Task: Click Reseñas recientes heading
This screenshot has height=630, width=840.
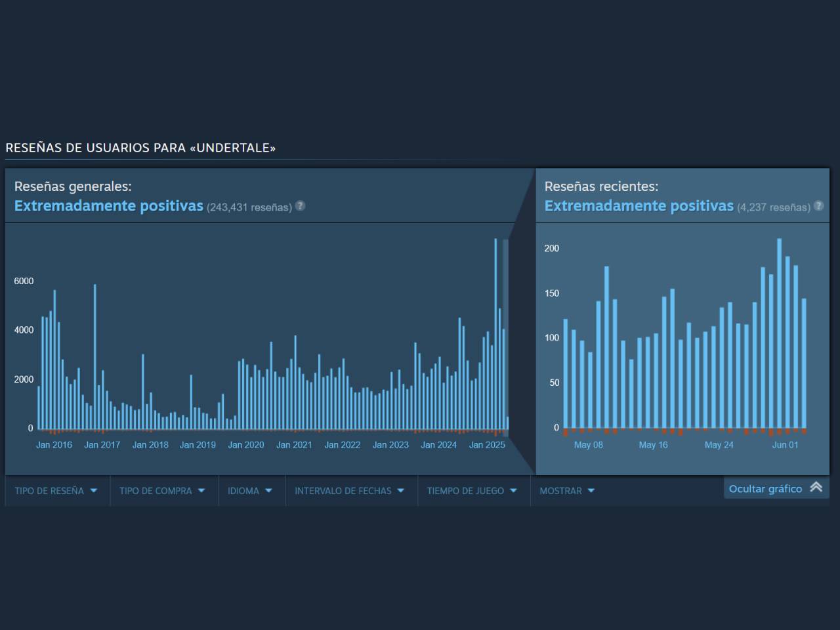Action: (601, 186)
